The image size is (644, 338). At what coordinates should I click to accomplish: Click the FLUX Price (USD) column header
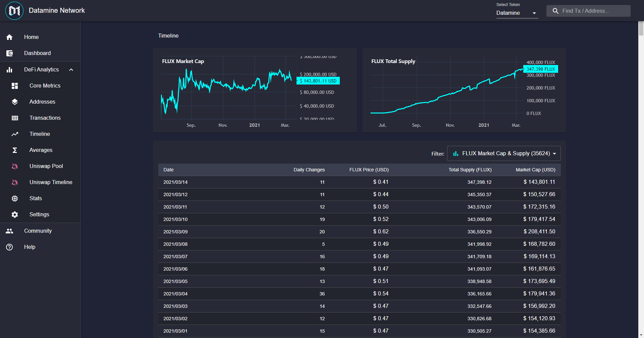[369, 170]
